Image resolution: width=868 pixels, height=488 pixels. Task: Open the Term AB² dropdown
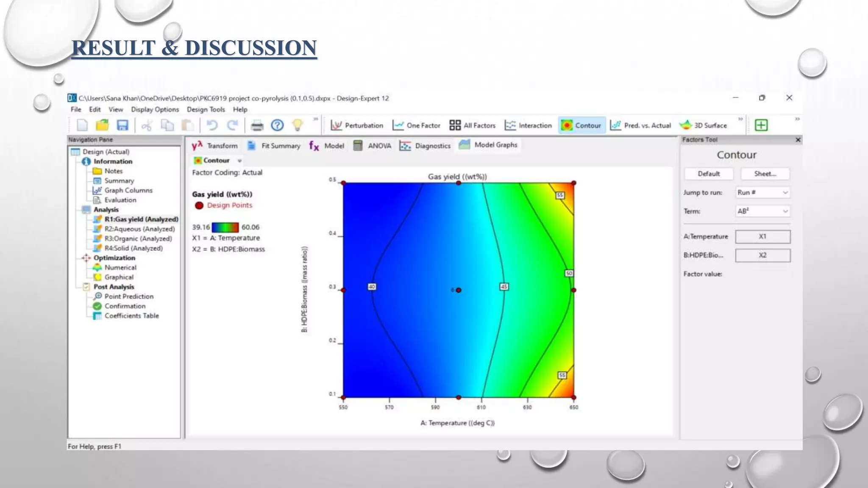point(762,211)
